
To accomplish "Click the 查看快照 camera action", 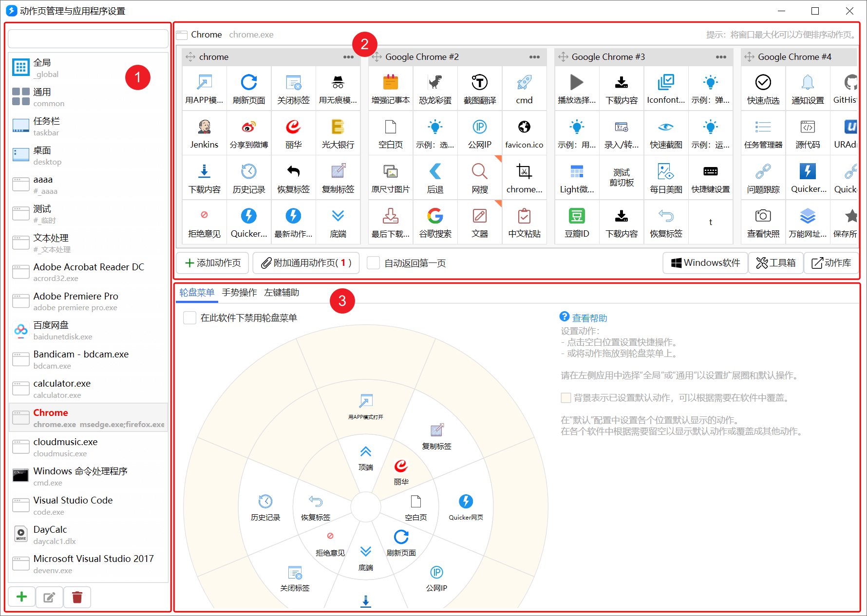I will click(x=763, y=222).
